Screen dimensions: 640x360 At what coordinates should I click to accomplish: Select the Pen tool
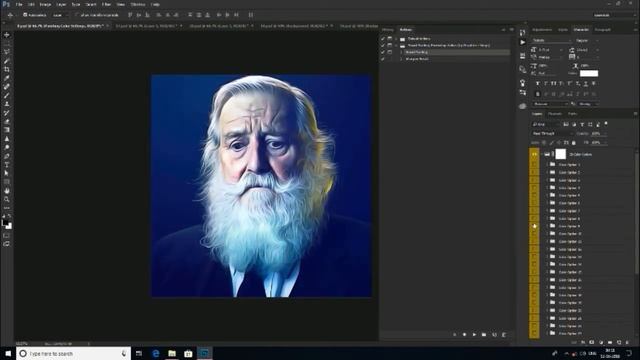pyautogui.click(x=7, y=156)
